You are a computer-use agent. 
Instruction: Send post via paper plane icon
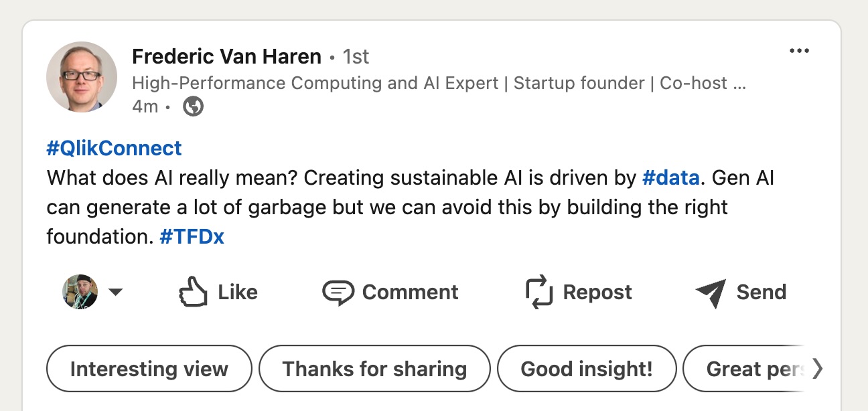(x=711, y=293)
